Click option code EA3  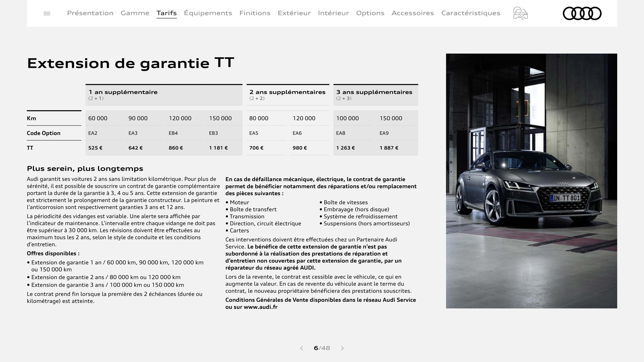click(x=133, y=133)
